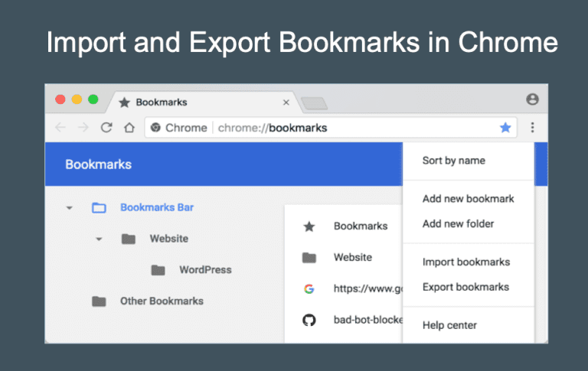Select WordPress folder label in tree
Image resolution: width=588 pixels, height=371 pixels.
205,270
